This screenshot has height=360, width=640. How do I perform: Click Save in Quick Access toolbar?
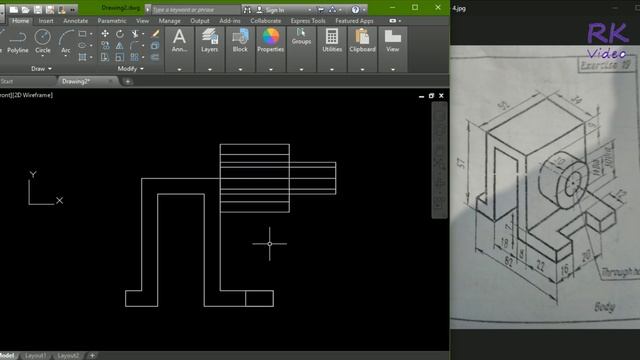click(38, 9)
